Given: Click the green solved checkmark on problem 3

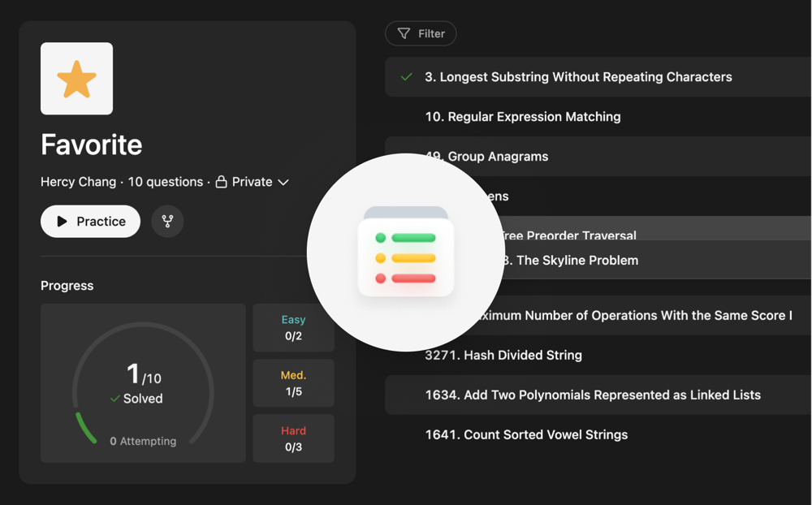Looking at the screenshot, I should click(x=407, y=77).
